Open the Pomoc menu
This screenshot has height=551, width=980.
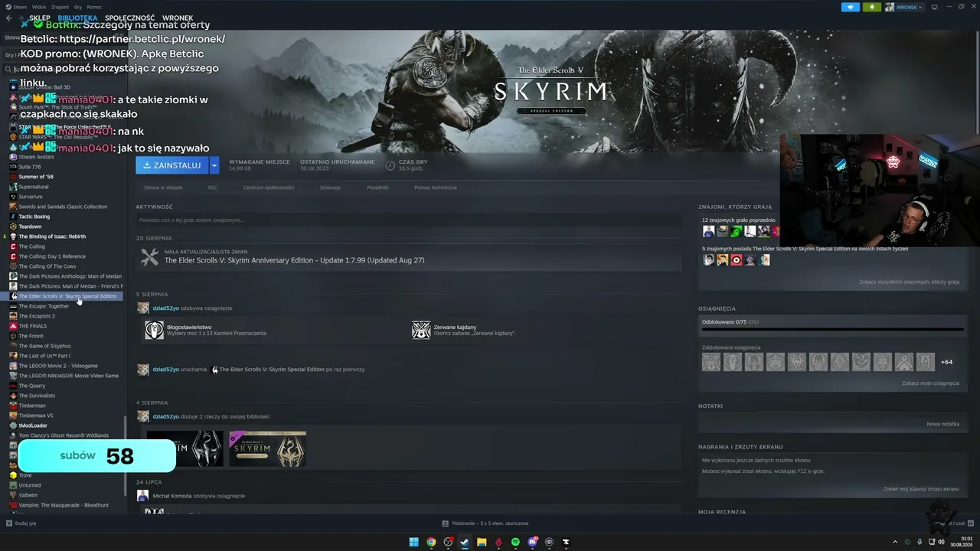[94, 7]
